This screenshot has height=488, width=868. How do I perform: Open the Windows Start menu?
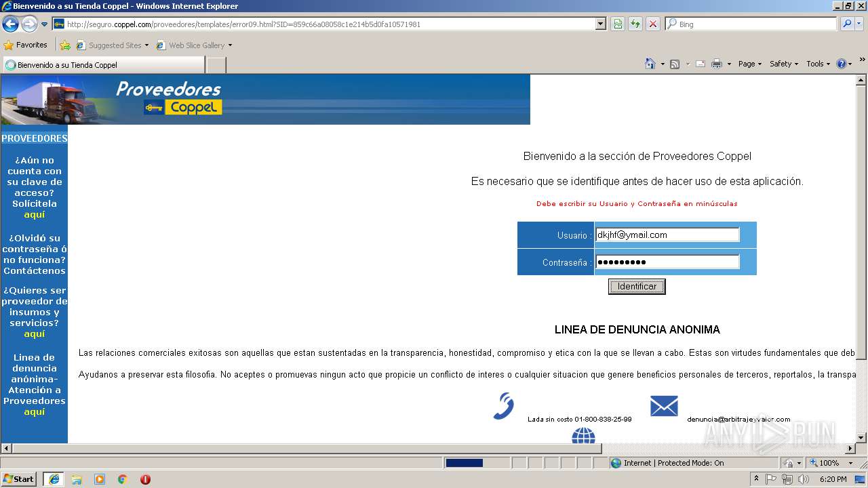[x=19, y=479]
